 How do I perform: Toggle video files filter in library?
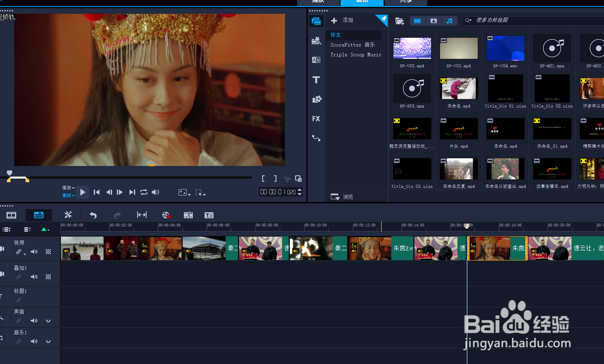tap(417, 21)
